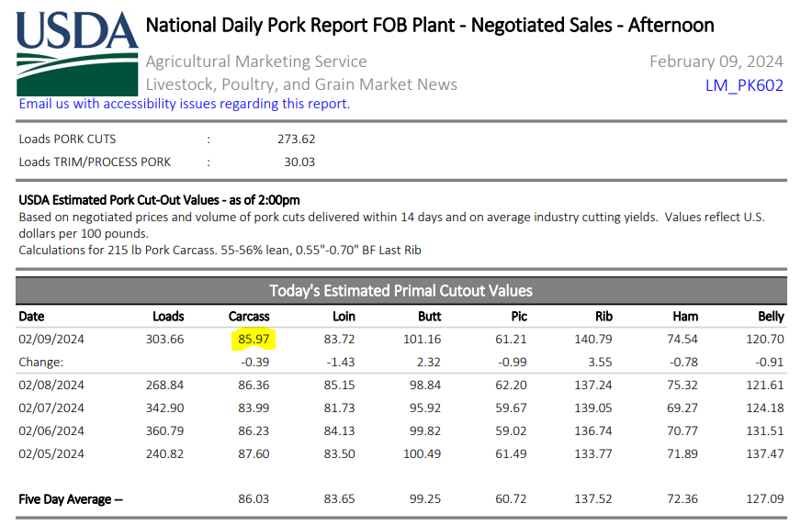Click the National Daily Pork Report title
The width and height of the screenshot is (812, 526).
(430, 25)
